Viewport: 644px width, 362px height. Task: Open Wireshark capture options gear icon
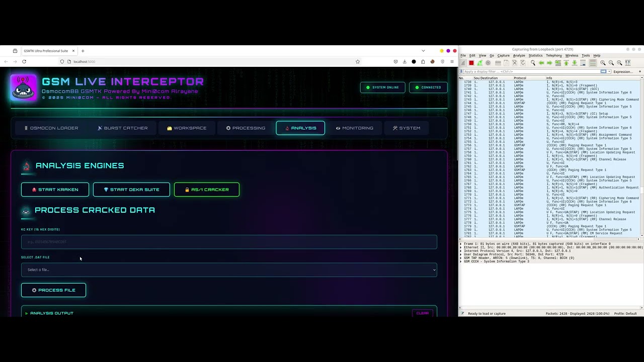488,63
